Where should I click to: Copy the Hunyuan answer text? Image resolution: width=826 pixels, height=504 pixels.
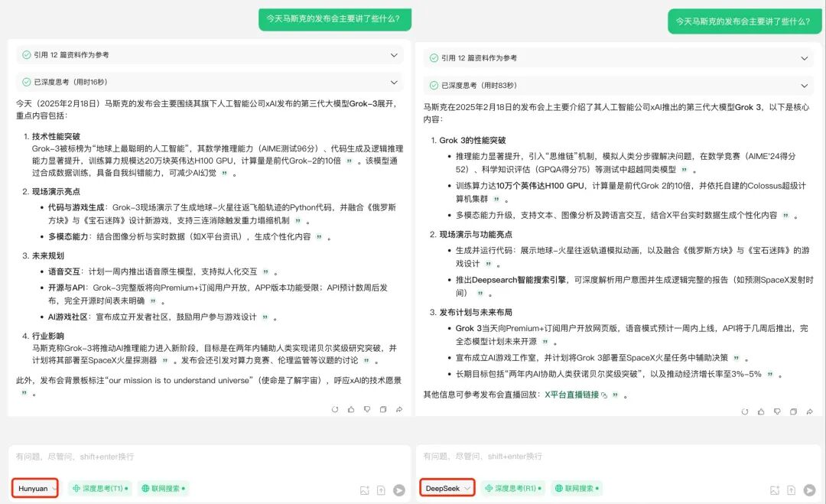(383, 409)
